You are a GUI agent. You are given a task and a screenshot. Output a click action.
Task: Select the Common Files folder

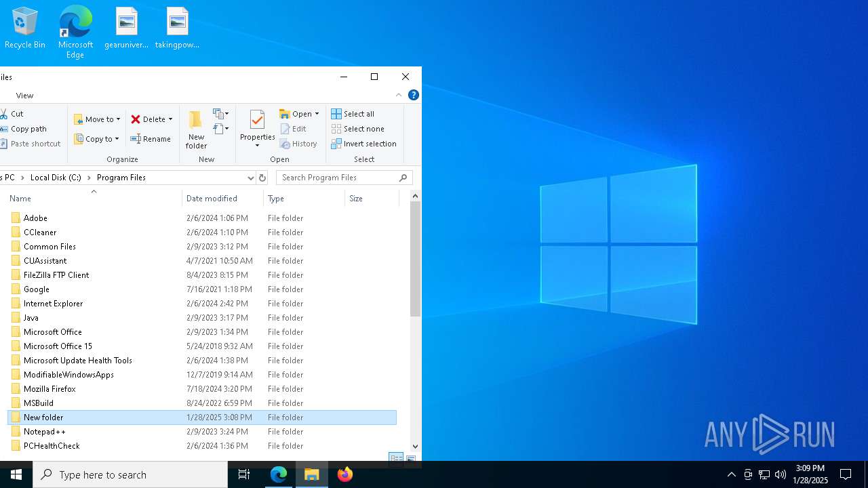coord(202,247)
